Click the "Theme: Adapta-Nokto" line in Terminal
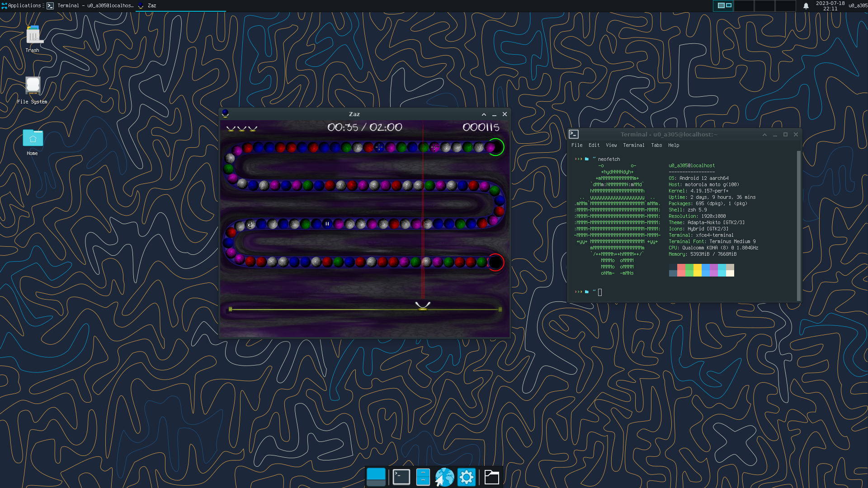Viewport: 868px width, 488px height. pos(707,222)
